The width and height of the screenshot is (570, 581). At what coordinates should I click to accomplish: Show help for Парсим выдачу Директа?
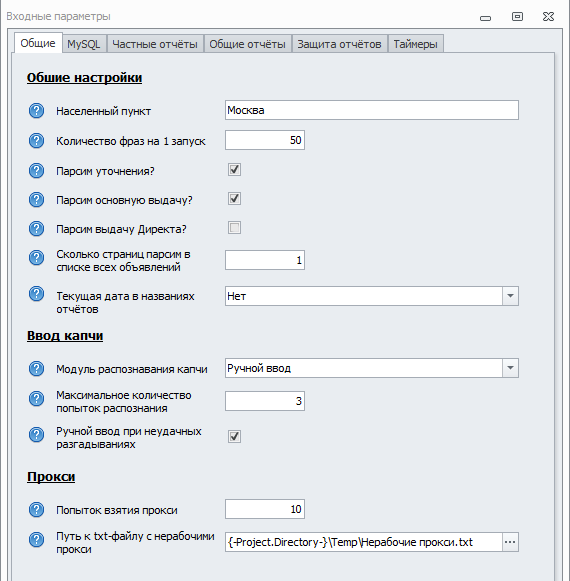(36, 229)
